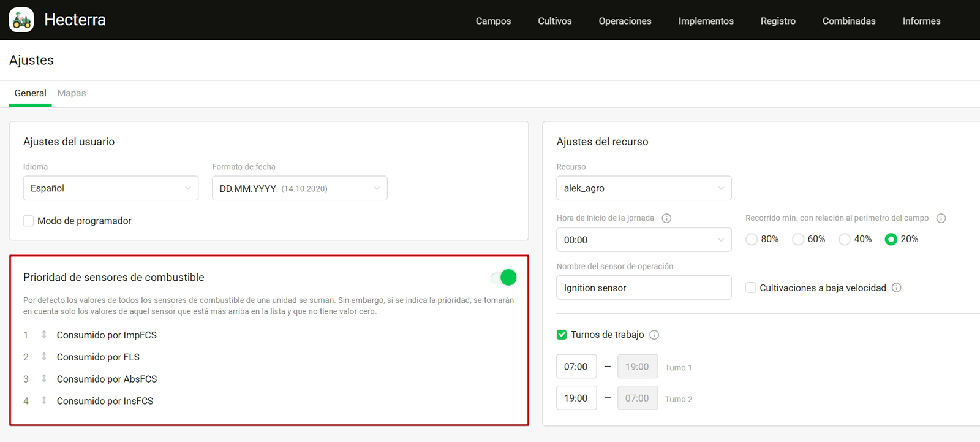Click reorder arrows for Consumido por InsFCS
This screenshot has height=442, width=980.
click(44, 401)
